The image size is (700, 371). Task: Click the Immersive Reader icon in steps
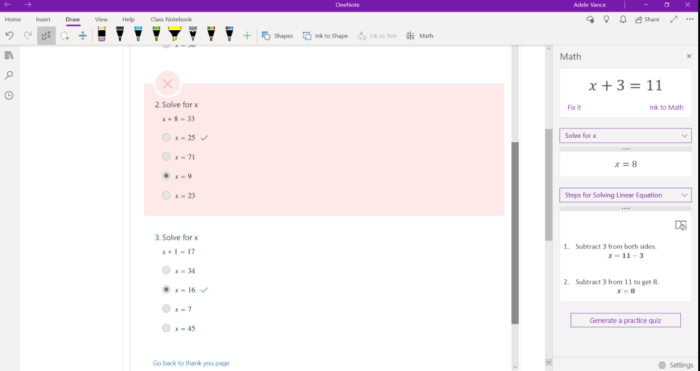click(680, 225)
